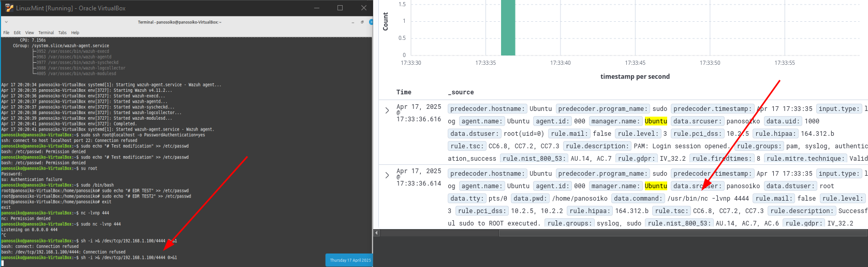Click data.srcuser label in the 17:33:36.616 row
This screenshot has width=868, height=267.
click(697, 121)
